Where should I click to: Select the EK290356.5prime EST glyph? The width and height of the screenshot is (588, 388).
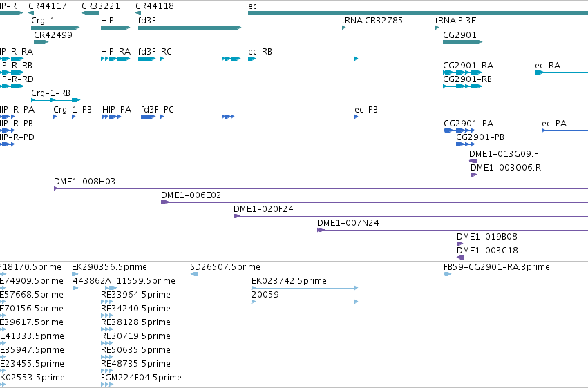(x=75, y=275)
